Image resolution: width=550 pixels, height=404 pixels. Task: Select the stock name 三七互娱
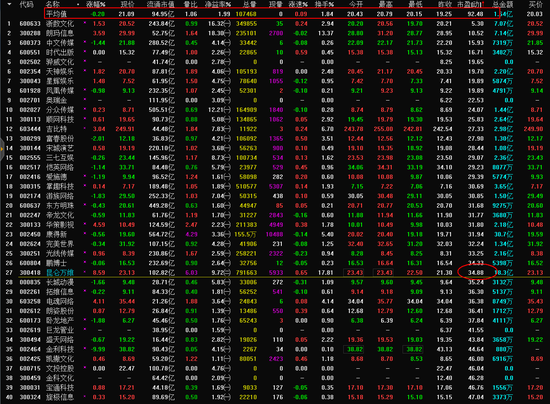tap(60, 158)
